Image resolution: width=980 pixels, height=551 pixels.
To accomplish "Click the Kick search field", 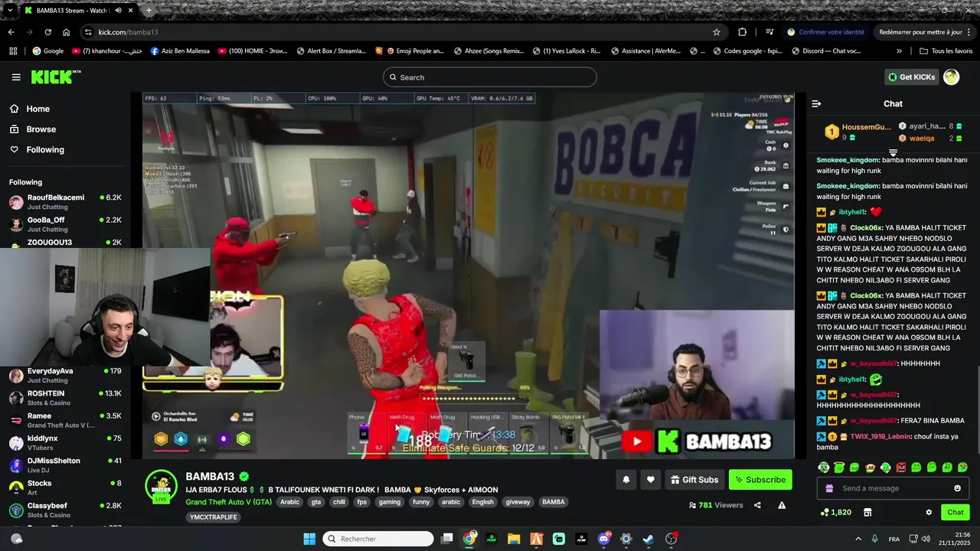I will 490,77.
